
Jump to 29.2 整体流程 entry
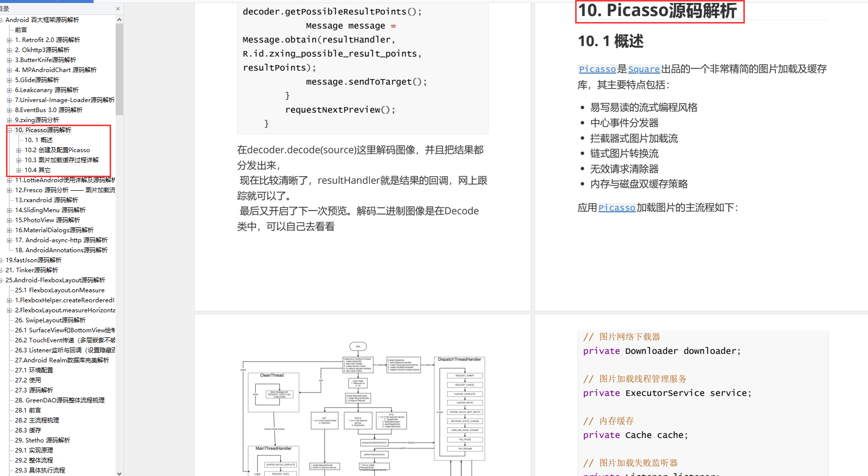34,460
